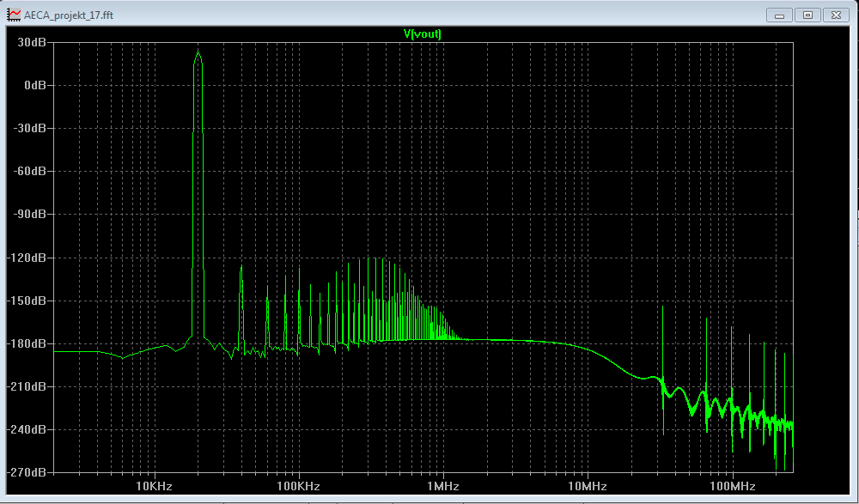Click the 100KHz horizontal axis label
Image resolution: width=859 pixels, height=504 pixels.
point(299,486)
